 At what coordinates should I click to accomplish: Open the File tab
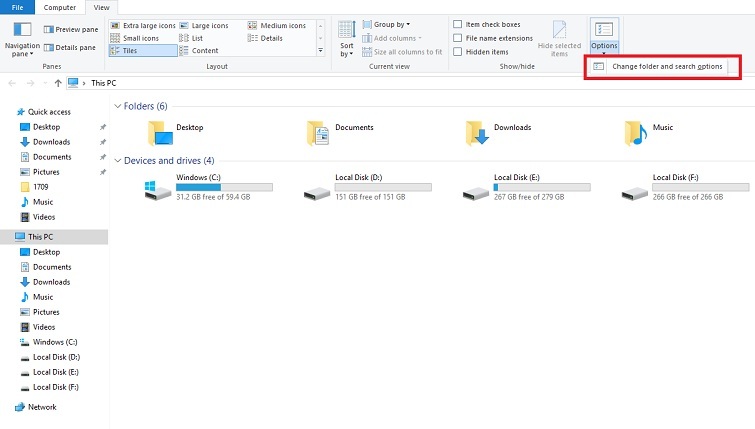[17, 7]
